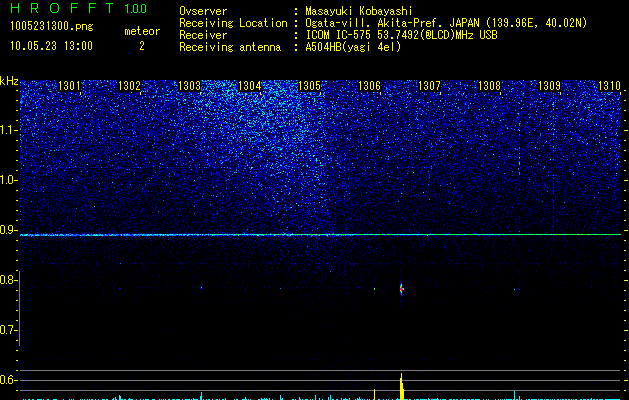
Task: Click the HROFFT 1.00 title text
Action: 78,8
